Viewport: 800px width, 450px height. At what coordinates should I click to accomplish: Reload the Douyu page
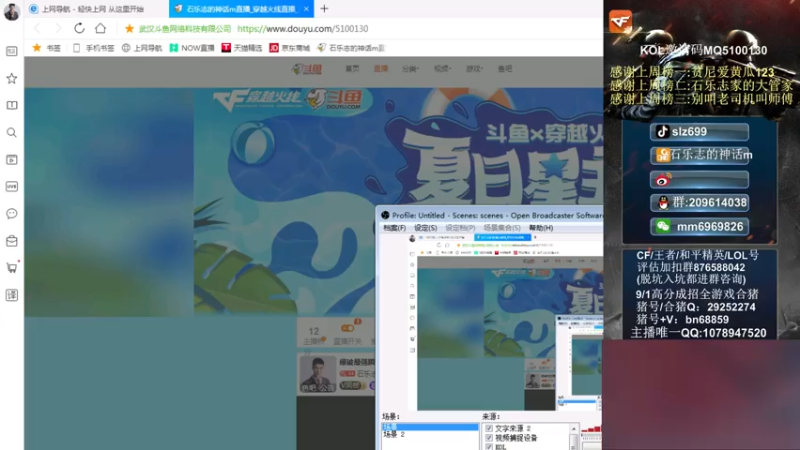click(x=79, y=29)
